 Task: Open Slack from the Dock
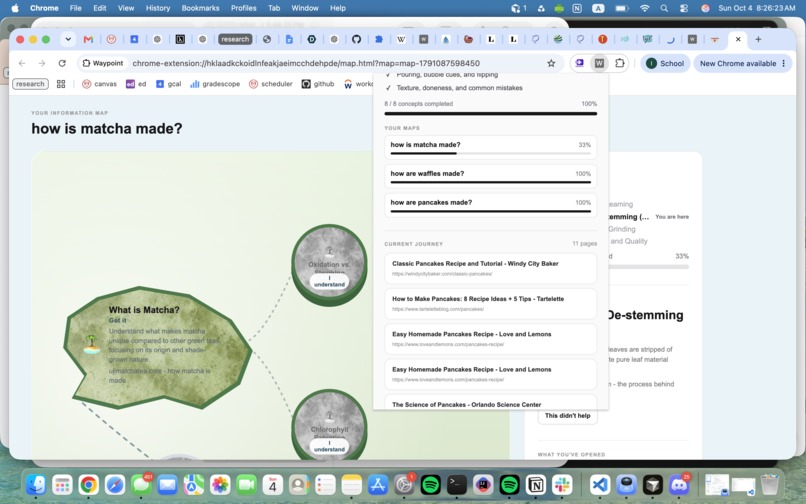pos(562,484)
